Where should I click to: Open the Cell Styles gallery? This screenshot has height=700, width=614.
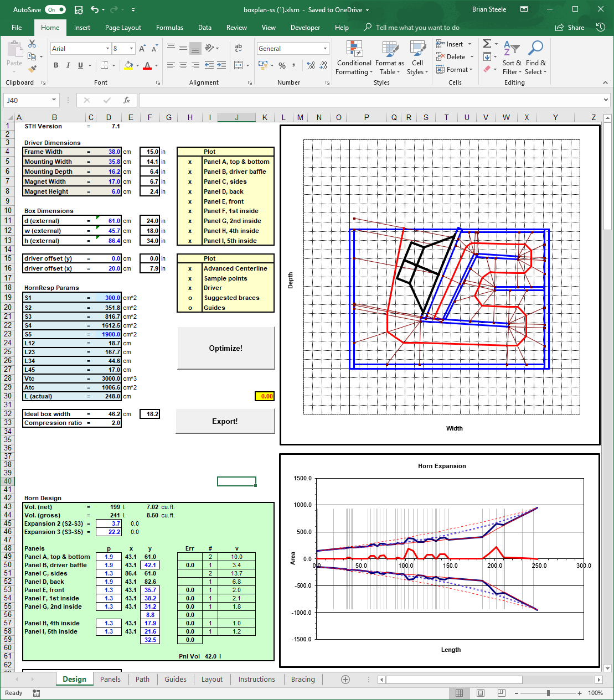click(417, 58)
